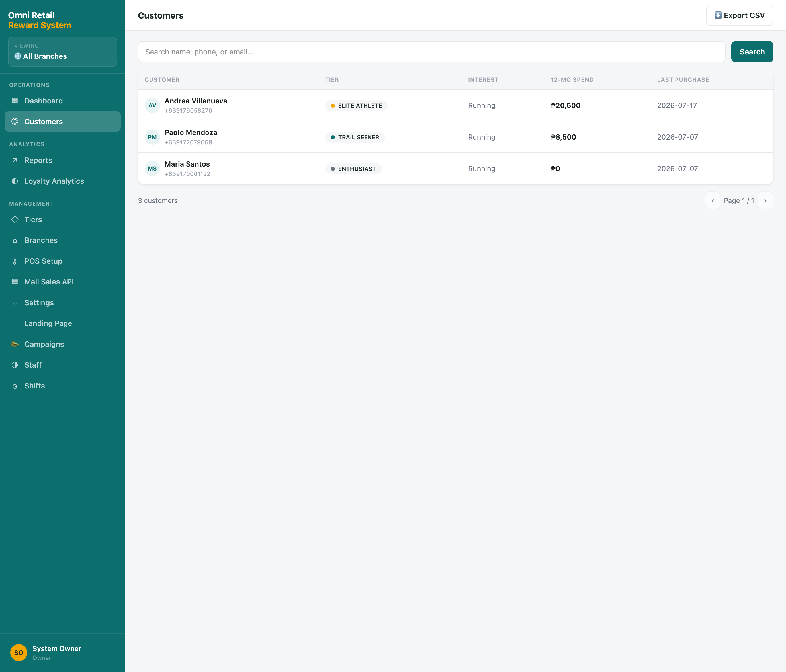Go to the previous page arrow
The width and height of the screenshot is (786, 672).
coord(713,201)
